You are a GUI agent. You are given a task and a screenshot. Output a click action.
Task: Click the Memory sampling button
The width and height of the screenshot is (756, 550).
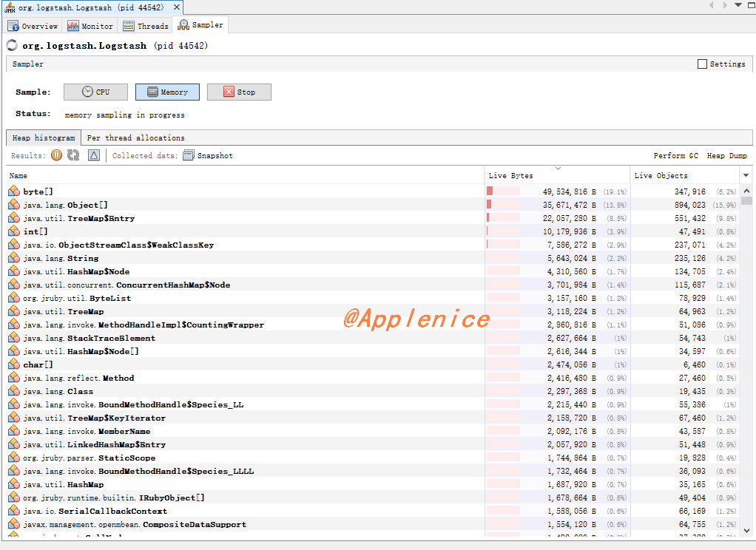tap(167, 92)
